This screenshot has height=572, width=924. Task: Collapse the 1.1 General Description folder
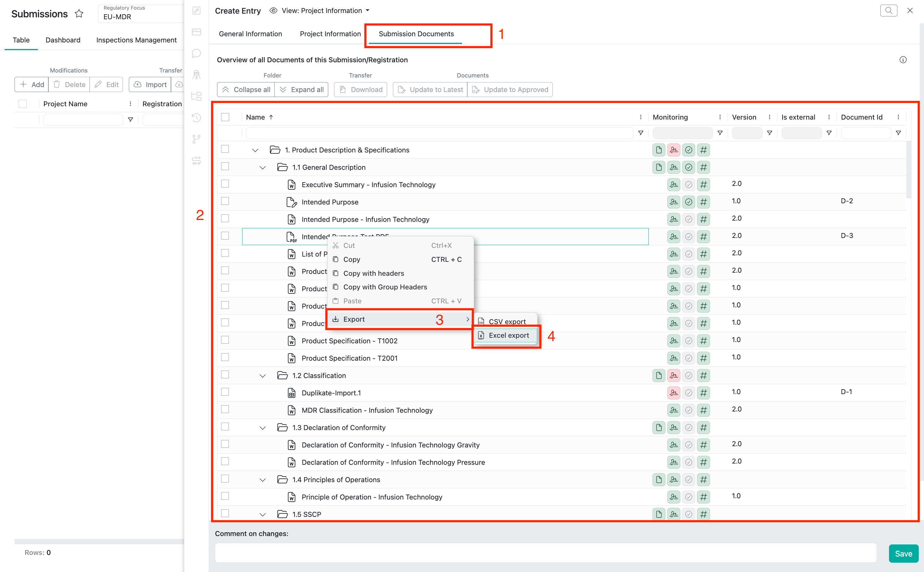click(263, 168)
